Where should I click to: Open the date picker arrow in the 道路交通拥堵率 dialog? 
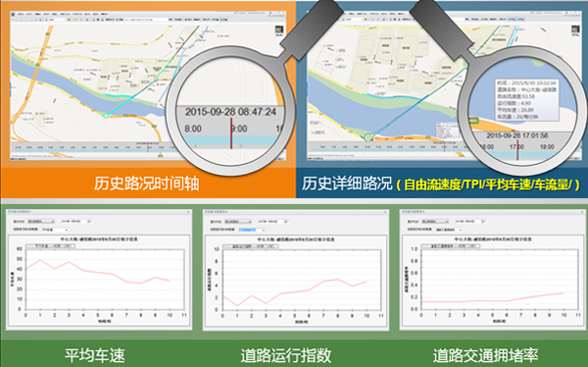(484, 222)
